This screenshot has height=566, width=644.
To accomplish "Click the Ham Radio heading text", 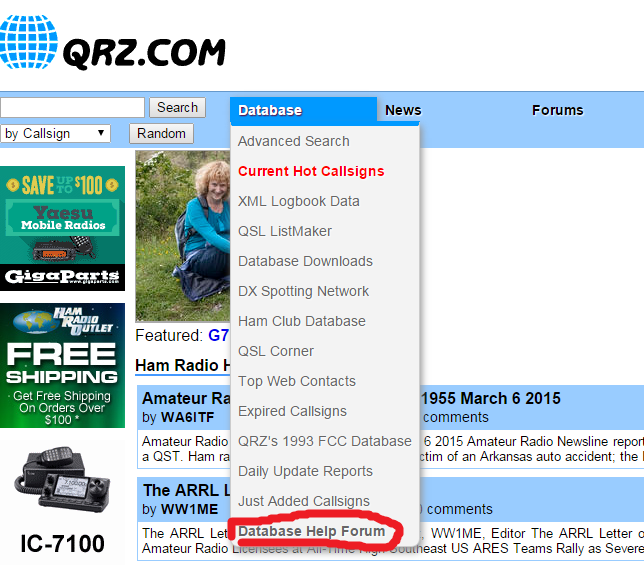I will click(x=183, y=365).
